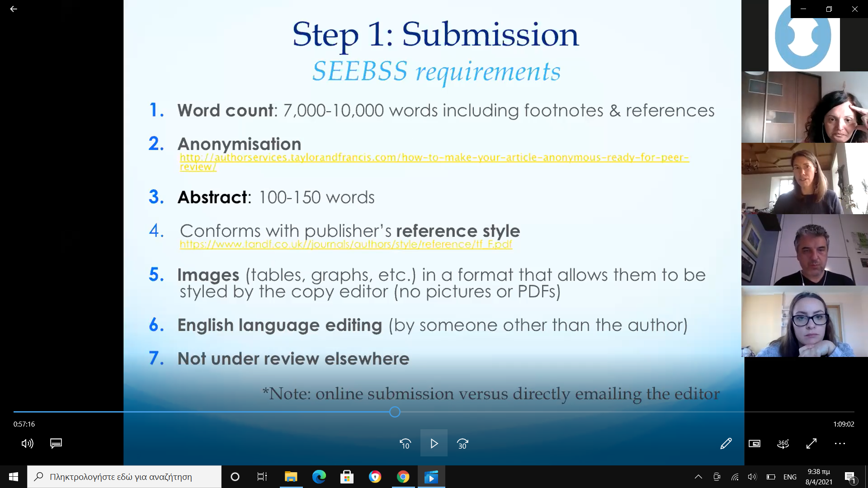
Task: Switch to mini view mode
Action: coord(755,444)
